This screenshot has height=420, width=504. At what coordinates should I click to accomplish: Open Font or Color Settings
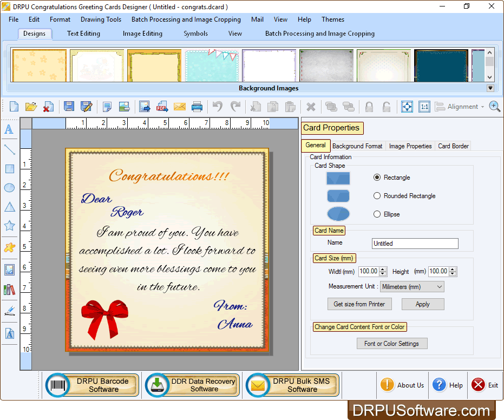(392, 344)
